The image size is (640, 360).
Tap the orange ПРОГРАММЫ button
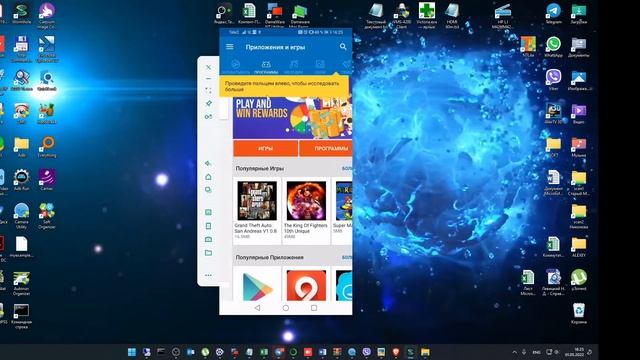tap(326, 149)
